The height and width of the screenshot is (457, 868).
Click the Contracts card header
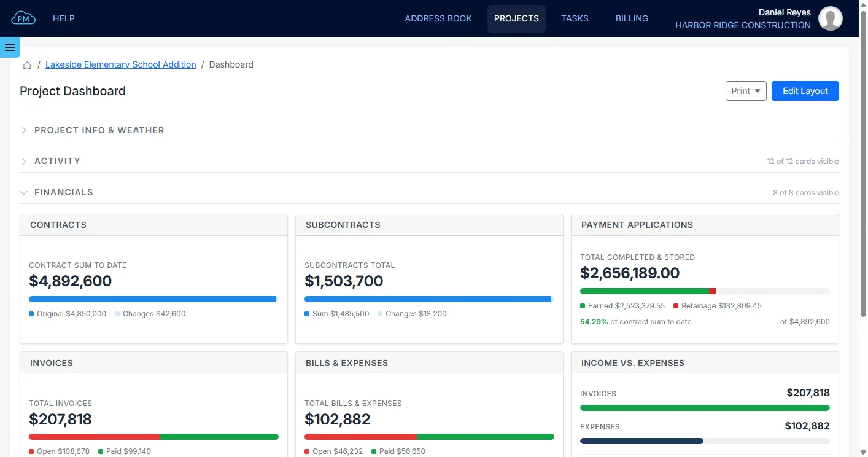153,225
